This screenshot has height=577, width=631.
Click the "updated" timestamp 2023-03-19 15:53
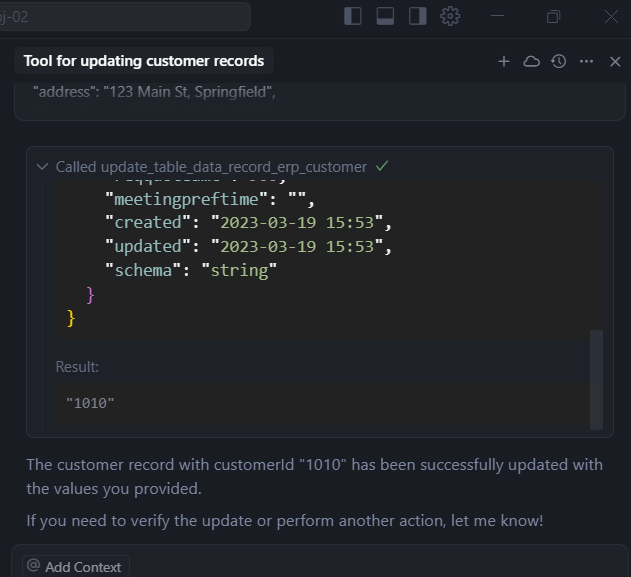click(297, 246)
